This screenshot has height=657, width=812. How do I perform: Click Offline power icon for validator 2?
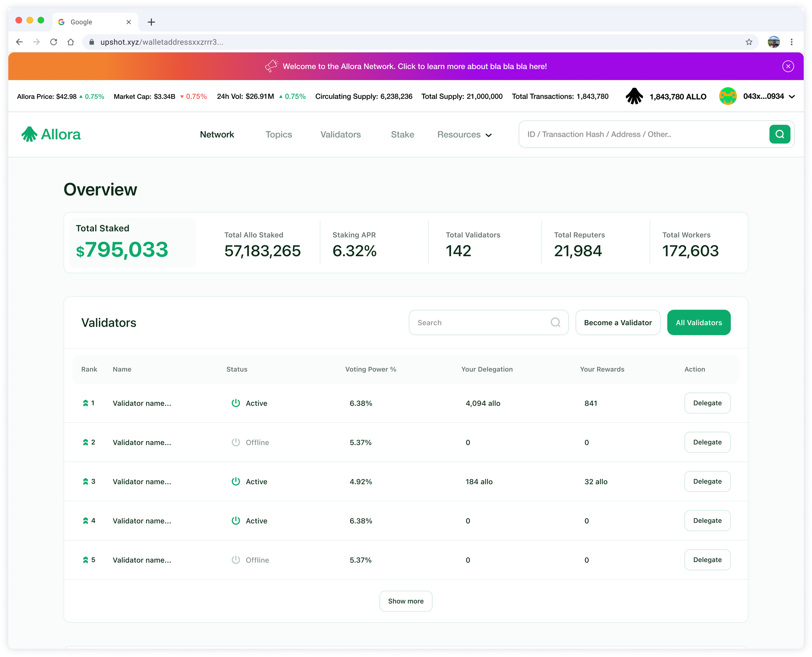point(236,442)
